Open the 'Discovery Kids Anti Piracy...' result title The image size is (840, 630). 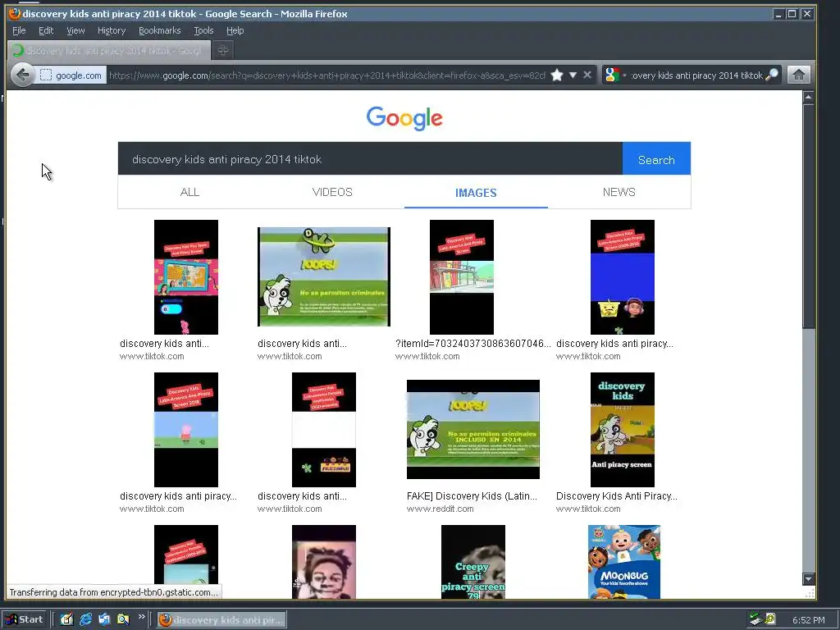pyautogui.click(x=617, y=496)
